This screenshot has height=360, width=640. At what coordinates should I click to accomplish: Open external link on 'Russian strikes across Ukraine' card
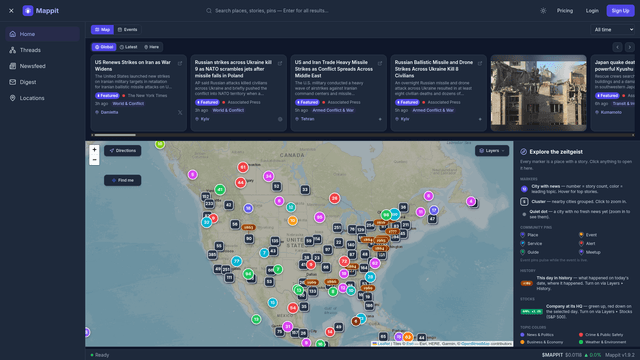(280, 63)
